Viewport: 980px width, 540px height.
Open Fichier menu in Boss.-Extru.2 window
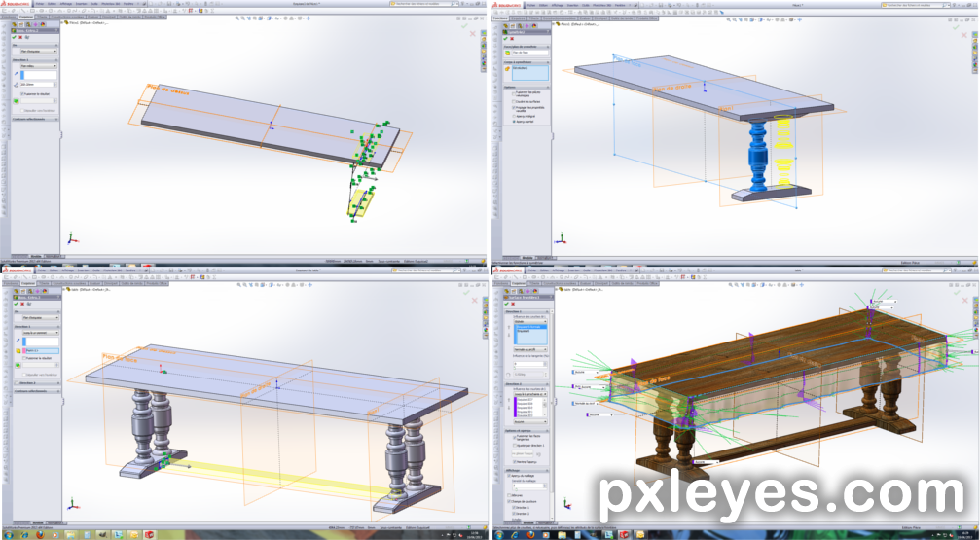pyautogui.click(x=40, y=4)
